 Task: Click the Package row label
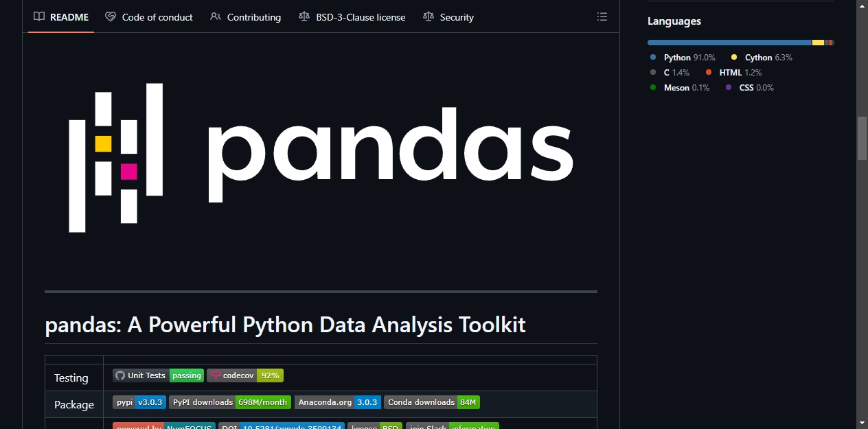pos(74,404)
